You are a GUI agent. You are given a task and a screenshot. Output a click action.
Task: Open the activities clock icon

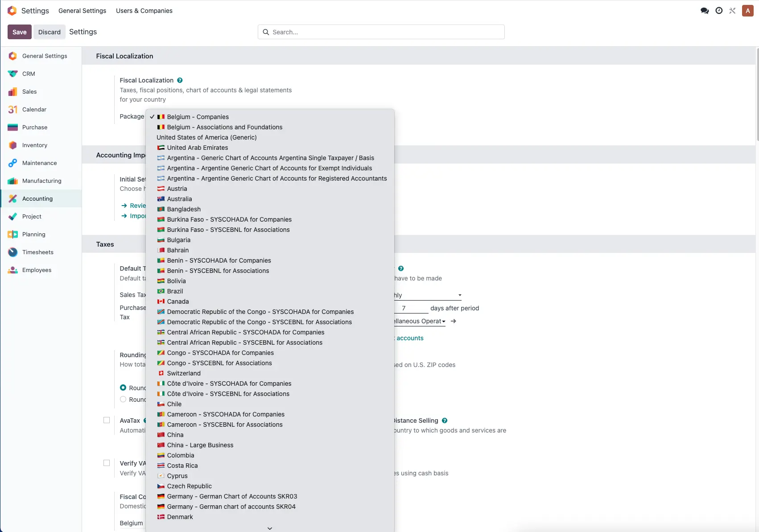tap(719, 11)
